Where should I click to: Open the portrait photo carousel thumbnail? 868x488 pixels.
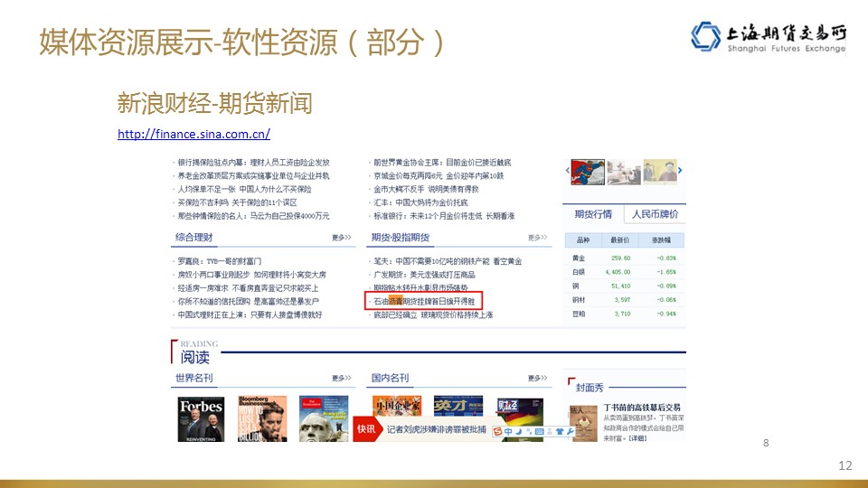pos(660,172)
